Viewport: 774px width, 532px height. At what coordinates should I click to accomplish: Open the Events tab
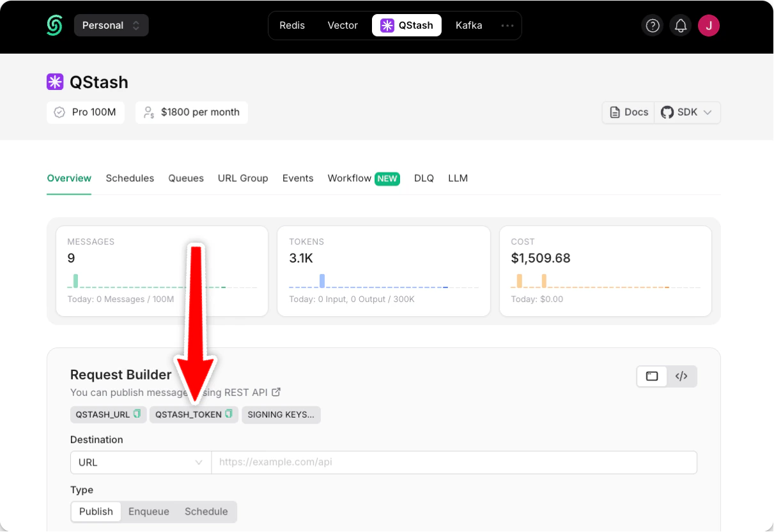click(x=298, y=178)
